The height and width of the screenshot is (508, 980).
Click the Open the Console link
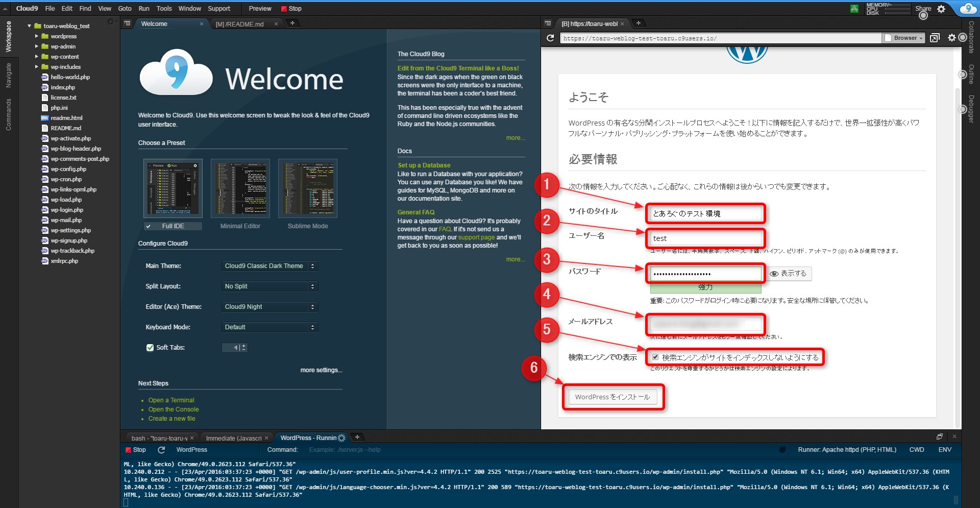[174, 409]
